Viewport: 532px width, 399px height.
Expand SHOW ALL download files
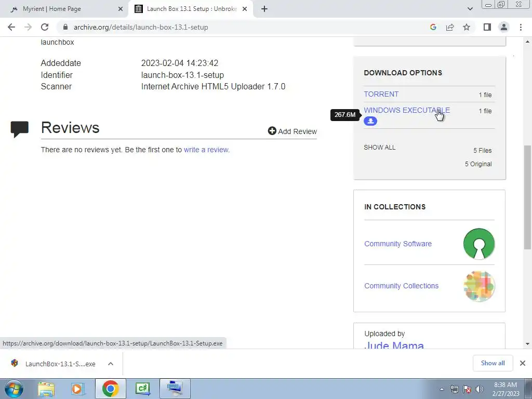(x=380, y=147)
